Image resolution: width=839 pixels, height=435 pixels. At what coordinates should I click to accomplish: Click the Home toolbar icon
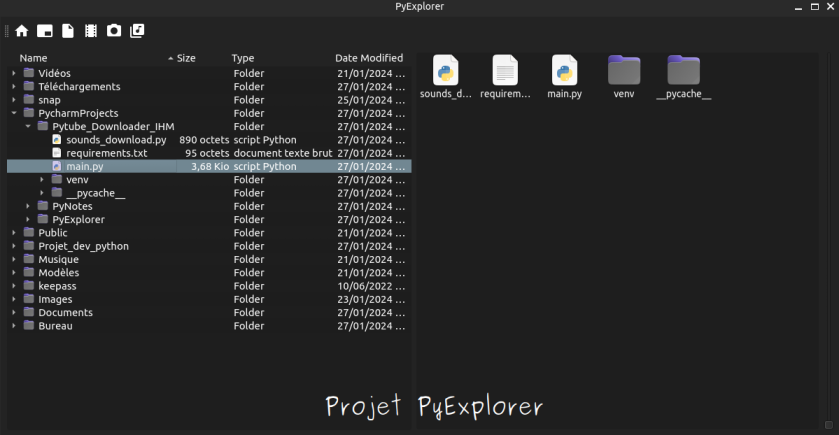[x=21, y=31]
